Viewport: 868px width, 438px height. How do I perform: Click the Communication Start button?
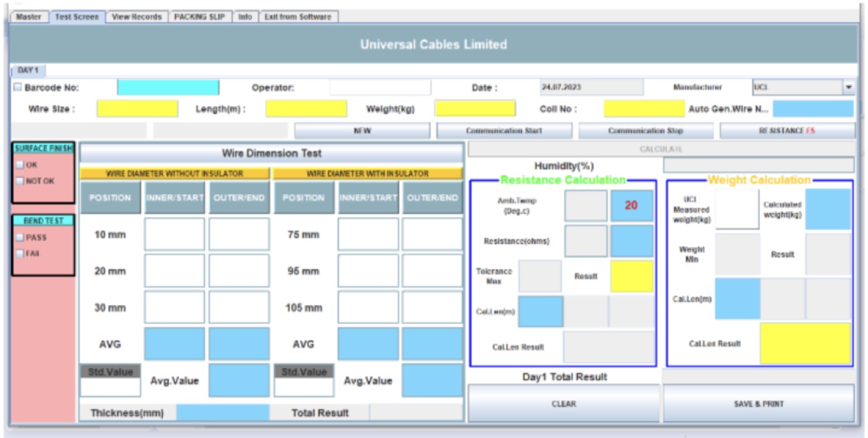click(x=504, y=131)
